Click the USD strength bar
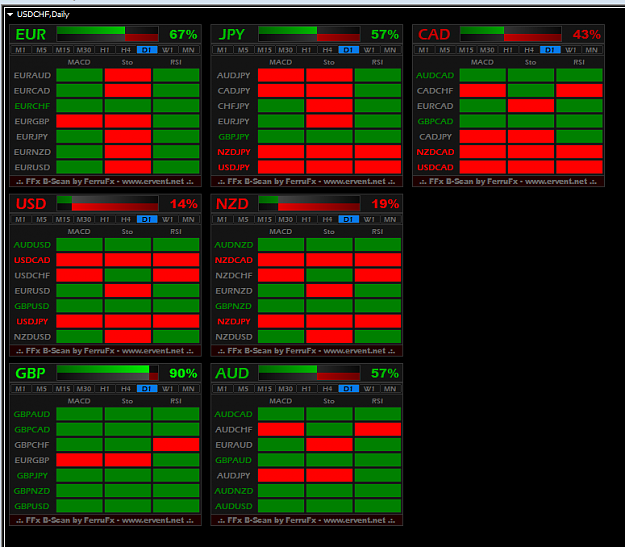Image resolution: width=625 pixels, height=547 pixels. [x=108, y=203]
